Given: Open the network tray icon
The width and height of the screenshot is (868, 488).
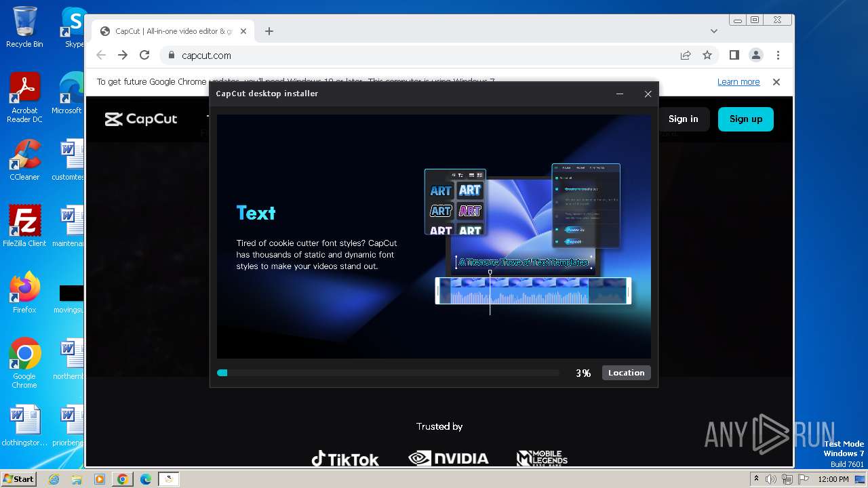Looking at the screenshot, I should pyautogui.click(x=787, y=479).
